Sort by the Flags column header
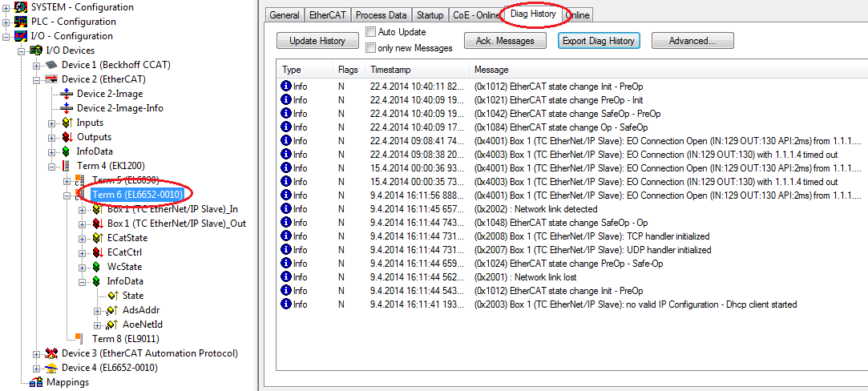868x391 pixels. click(x=350, y=71)
